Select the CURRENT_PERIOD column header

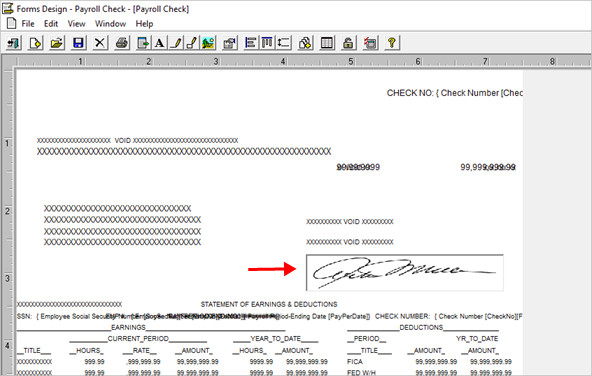138,339
